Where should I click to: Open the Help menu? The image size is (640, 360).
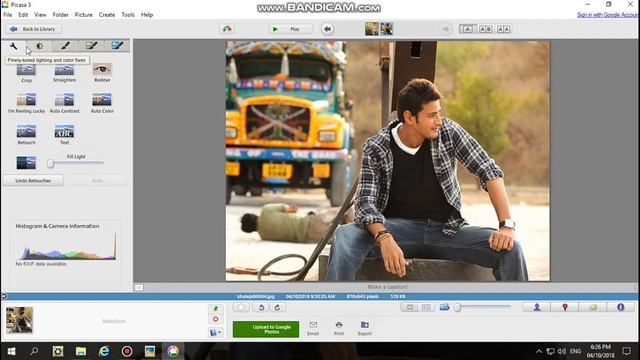click(147, 15)
